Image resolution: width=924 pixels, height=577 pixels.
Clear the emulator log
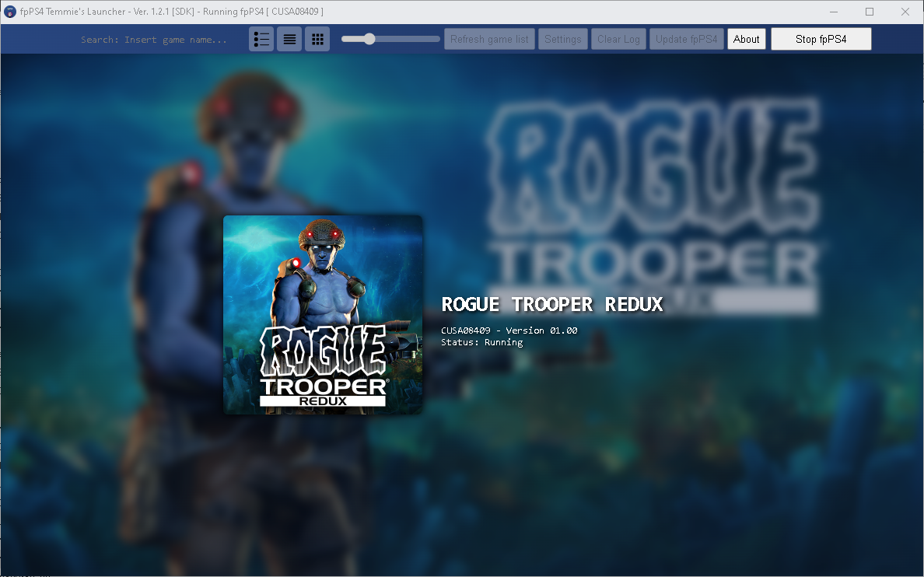[x=618, y=38]
